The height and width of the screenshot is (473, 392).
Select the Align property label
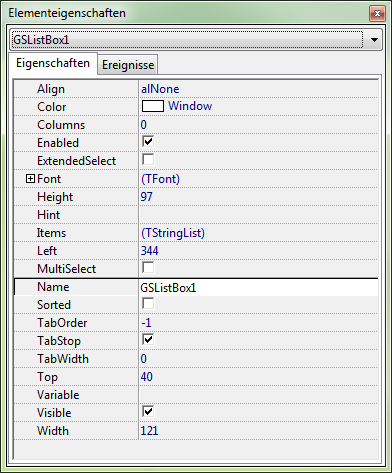(x=51, y=89)
